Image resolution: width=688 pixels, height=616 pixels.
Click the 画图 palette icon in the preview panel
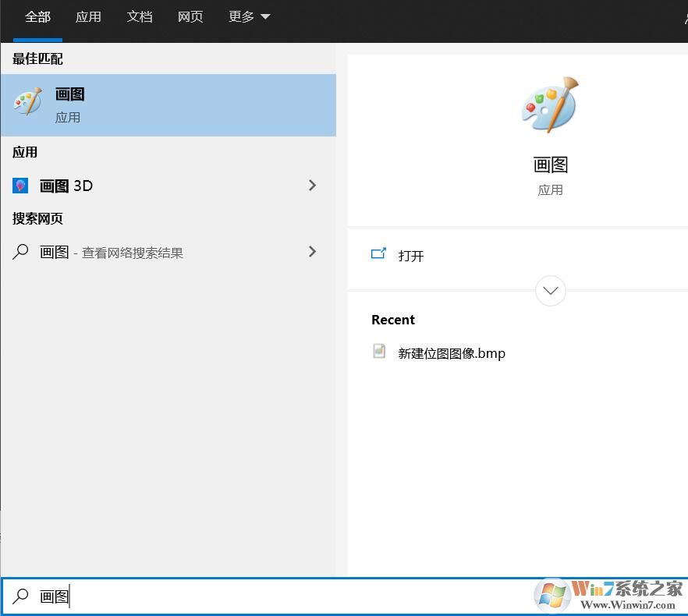tap(549, 104)
